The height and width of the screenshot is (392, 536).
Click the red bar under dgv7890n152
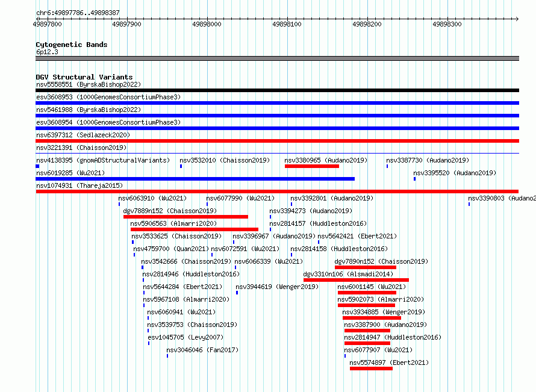pos(366,267)
